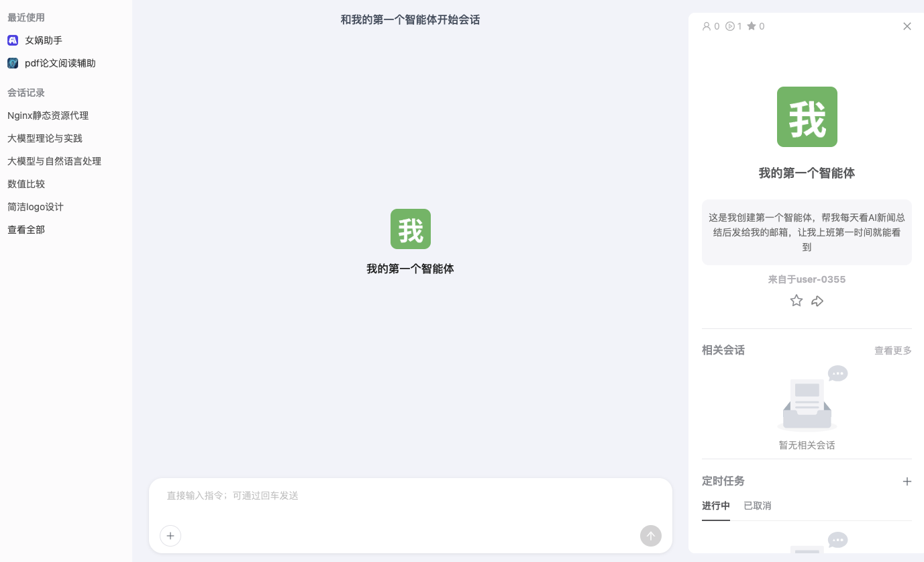924x562 pixels.
Task: Open the Nginx静态资源代理 conversation
Action: coord(48,115)
